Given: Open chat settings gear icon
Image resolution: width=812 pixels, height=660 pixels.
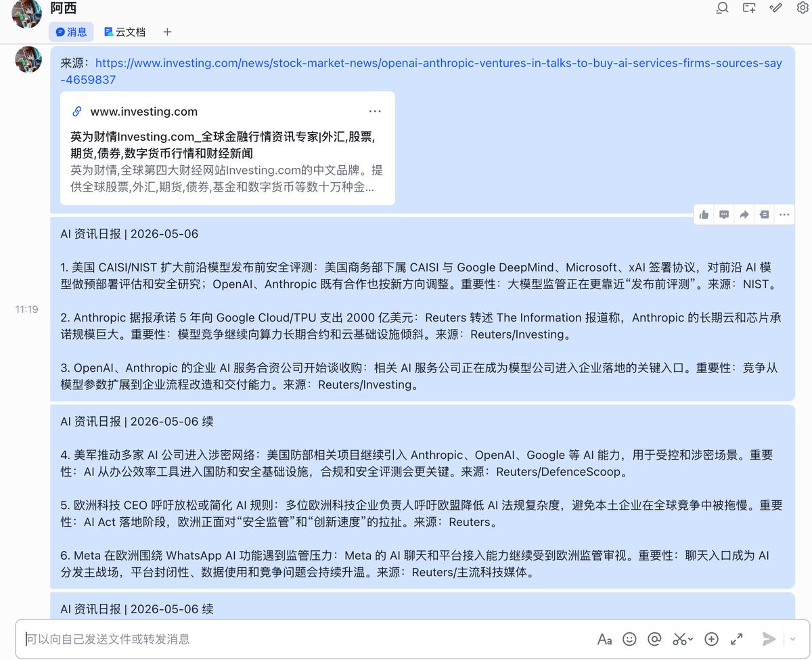Looking at the screenshot, I should 803,8.
